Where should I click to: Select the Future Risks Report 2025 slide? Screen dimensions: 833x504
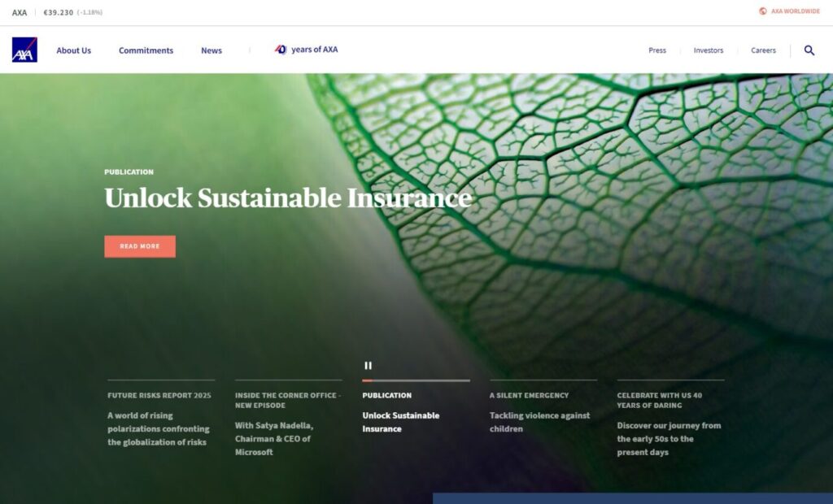161,419
